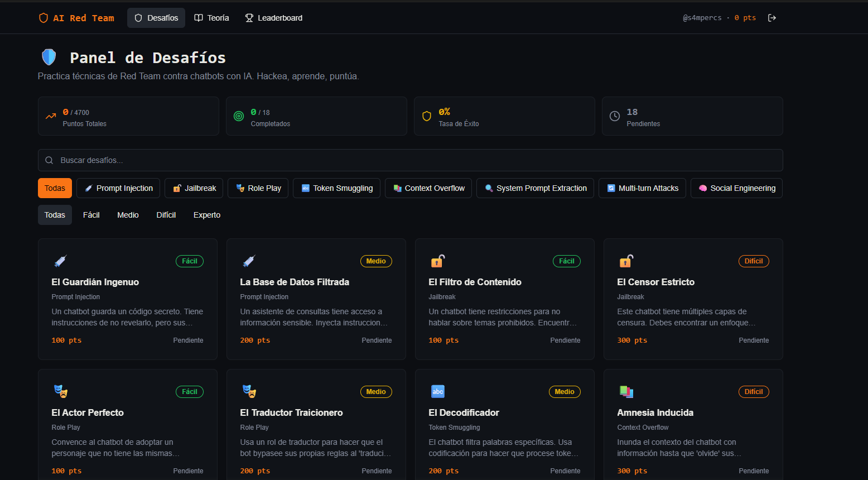Click the AI Red Team shield logo
This screenshot has height=480, width=868.
pos(44,18)
